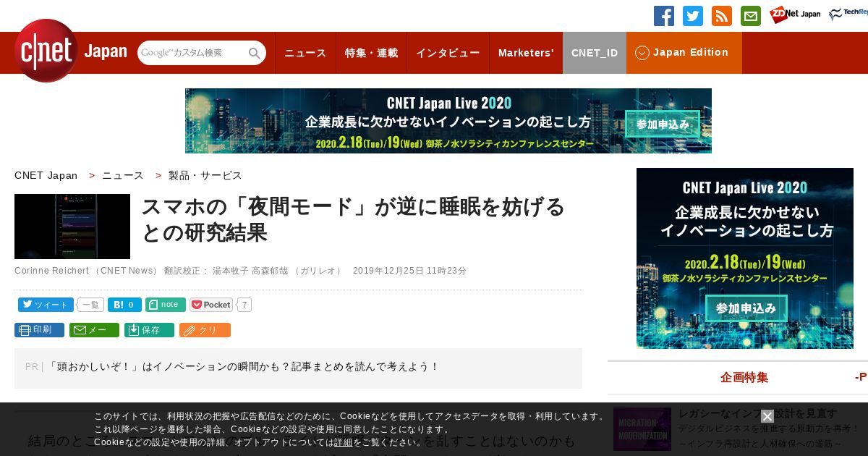Click the author name Corinne Reichert
This screenshot has height=456, width=868.
pyautogui.click(x=52, y=271)
